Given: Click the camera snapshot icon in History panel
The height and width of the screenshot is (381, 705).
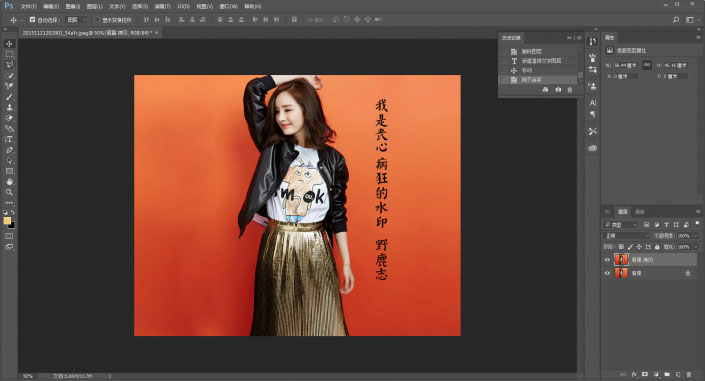Looking at the screenshot, I should 558,90.
